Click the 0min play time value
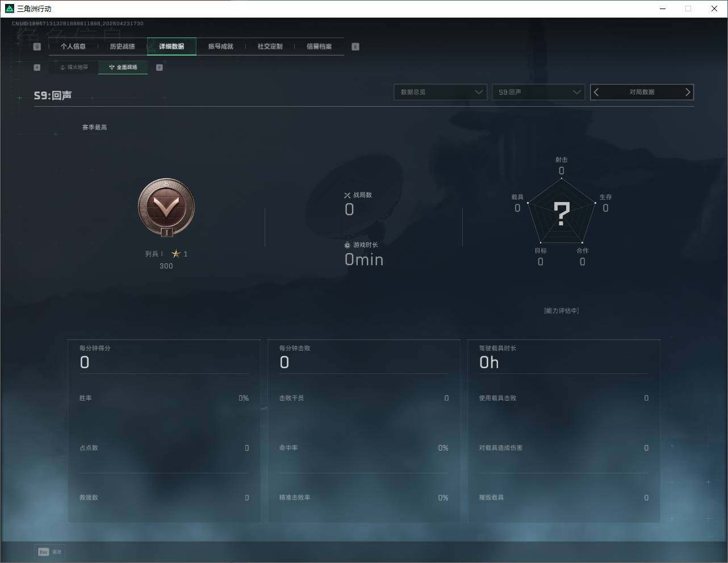 click(x=364, y=260)
